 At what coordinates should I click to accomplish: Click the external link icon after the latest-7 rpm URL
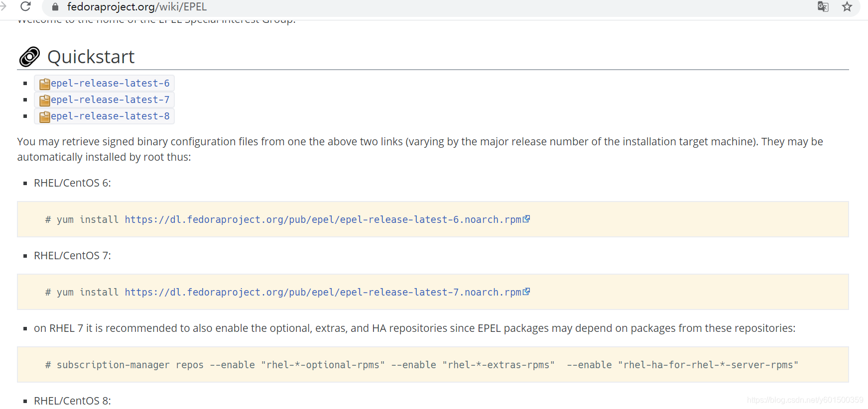(526, 292)
